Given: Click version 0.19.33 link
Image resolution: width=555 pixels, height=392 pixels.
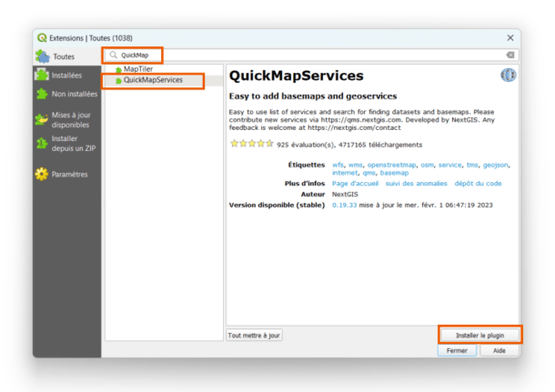Looking at the screenshot, I should (x=344, y=206).
